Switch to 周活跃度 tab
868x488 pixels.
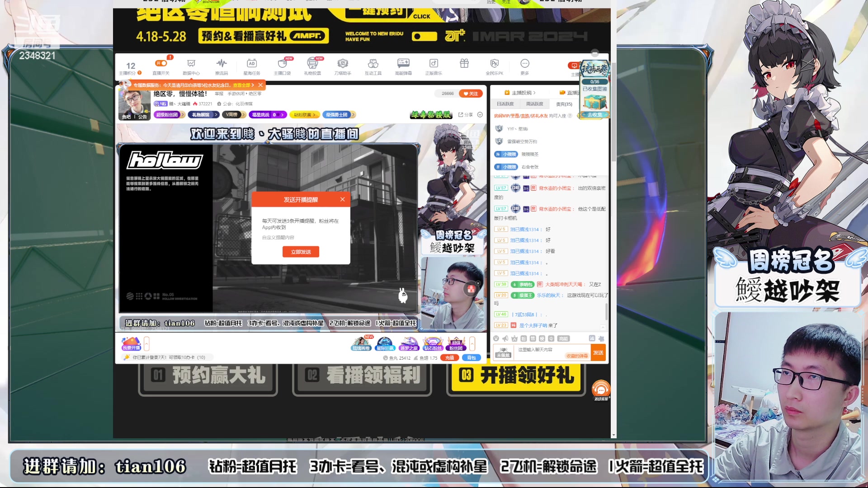pyautogui.click(x=534, y=104)
